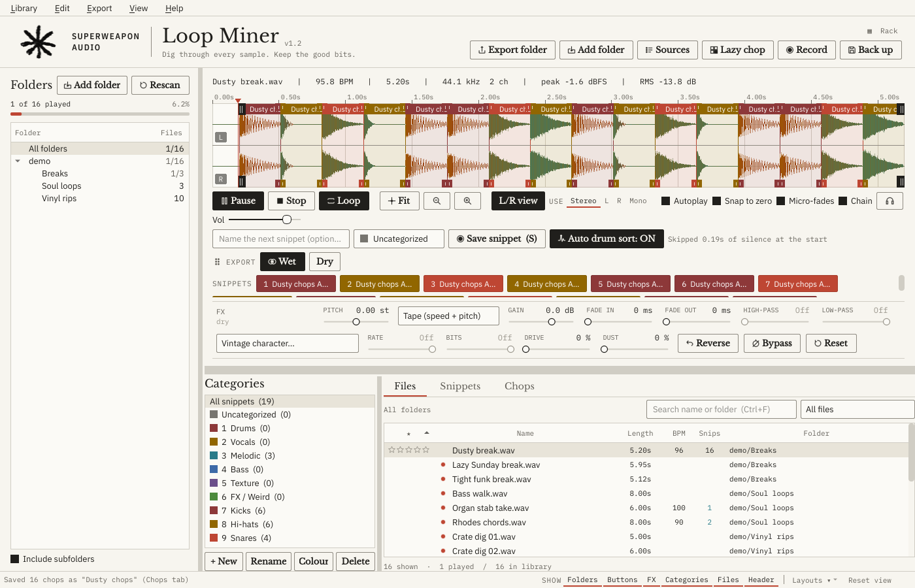The image size is (915, 588).
Task: Collapse the demo folder tree
Action: (18, 161)
